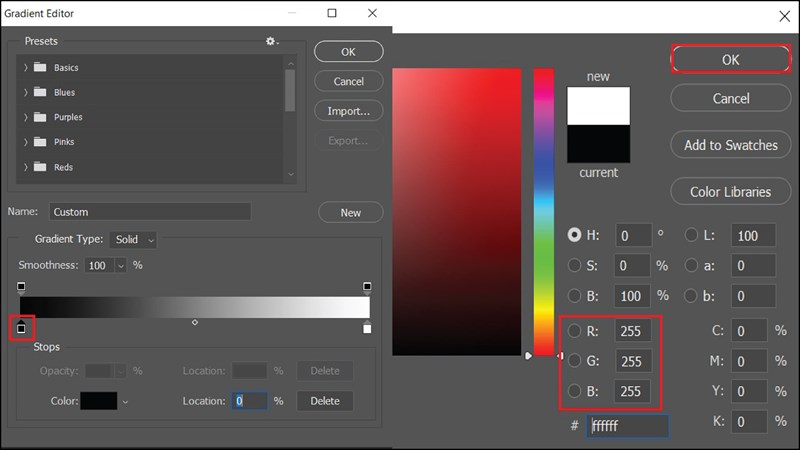Close the Gradient Editor window
The height and width of the screenshot is (450, 800).
coord(372,13)
